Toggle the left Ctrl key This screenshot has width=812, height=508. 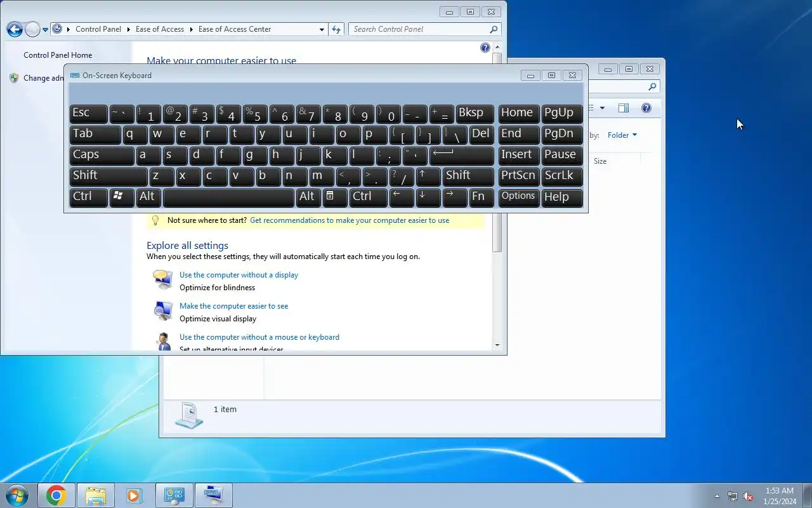pos(88,197)
